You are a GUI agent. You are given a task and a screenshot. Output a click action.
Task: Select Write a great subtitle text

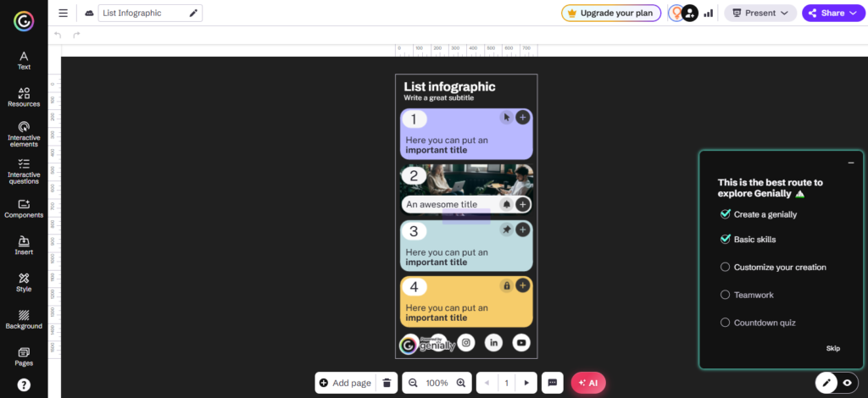click(438, 98)
